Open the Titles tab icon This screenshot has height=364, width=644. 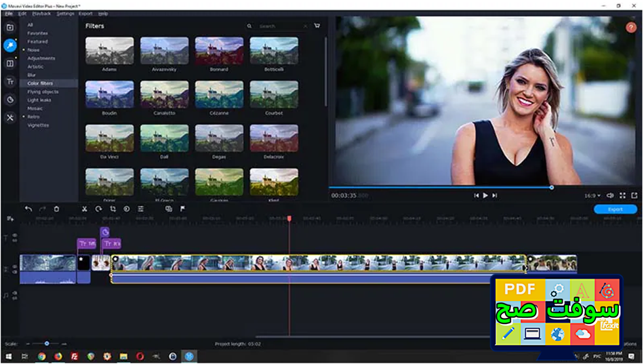point(10,81)
